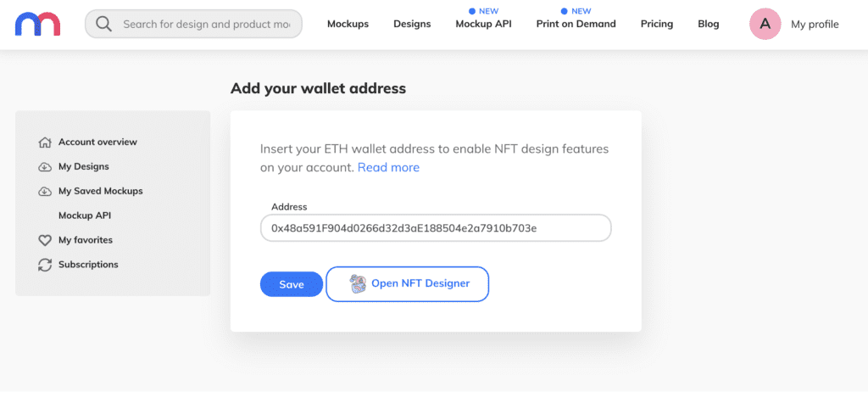Click the My Saved Mockups cloud icon
Image resolution: width=868 pixels, height=414 pixels.
pos(45,191)
